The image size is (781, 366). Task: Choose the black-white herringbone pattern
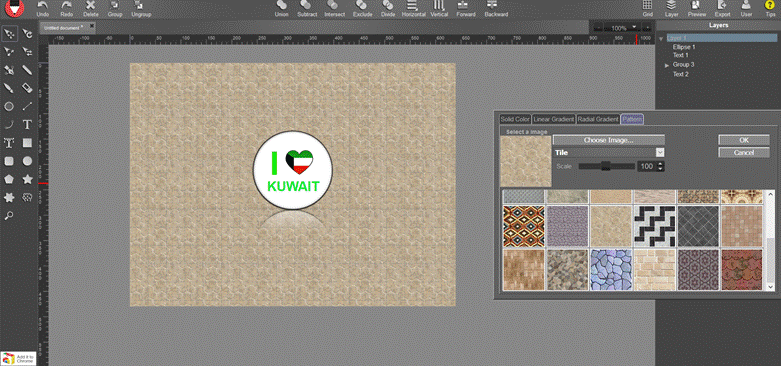(654, 227)
